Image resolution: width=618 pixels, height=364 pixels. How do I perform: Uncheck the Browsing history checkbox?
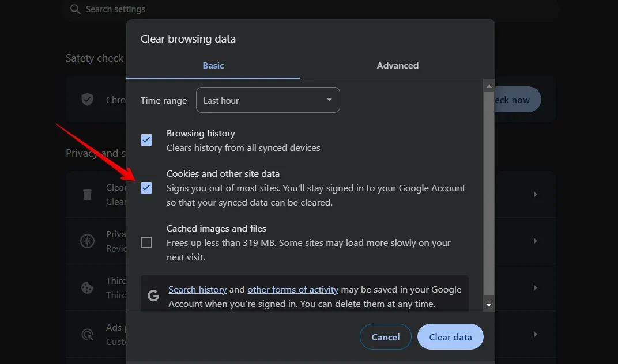(x=146, y=140)
